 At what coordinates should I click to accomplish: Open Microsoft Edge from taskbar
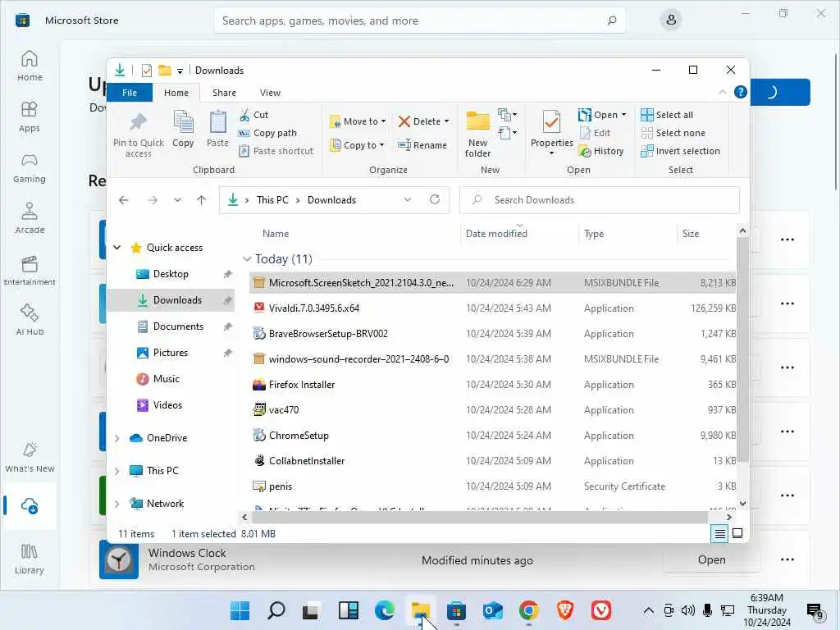385,610
